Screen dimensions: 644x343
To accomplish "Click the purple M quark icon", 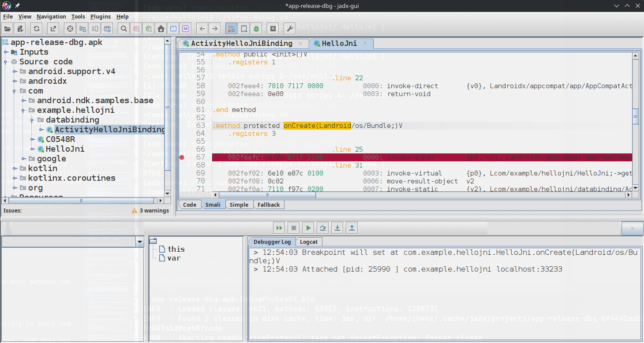I will coord(186,28).
